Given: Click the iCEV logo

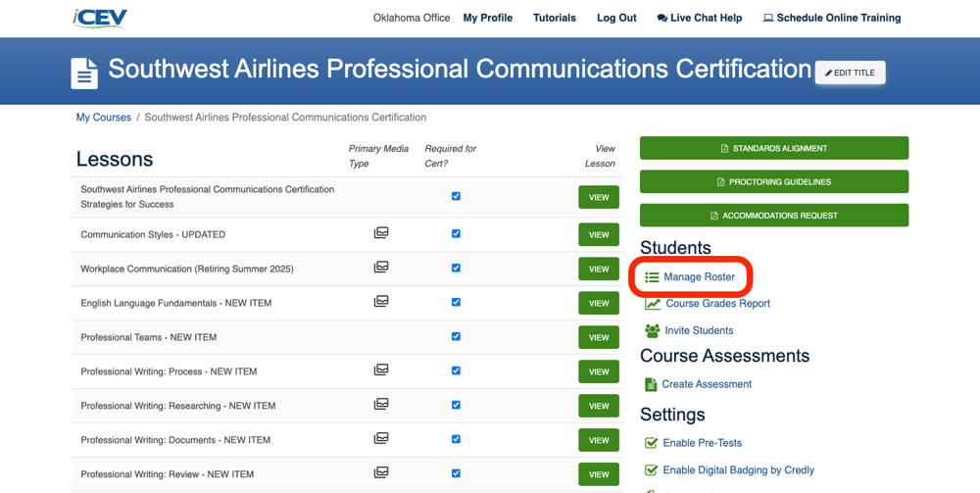Looking at the screenshot, I should click(100, 18).
